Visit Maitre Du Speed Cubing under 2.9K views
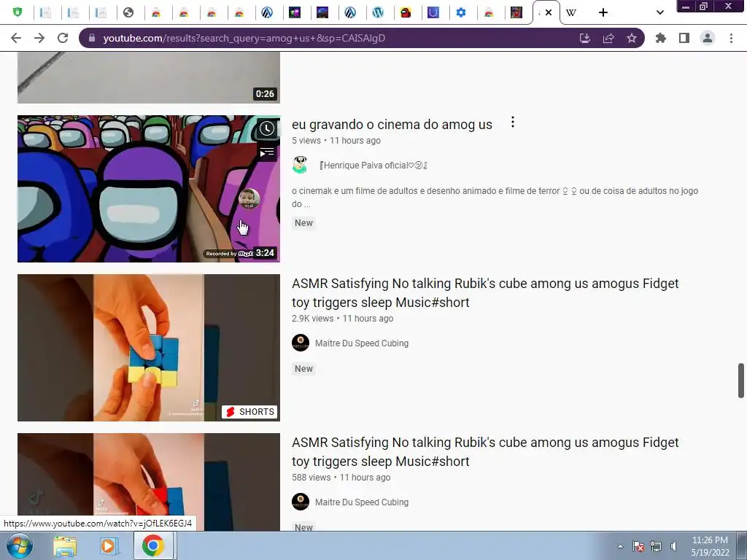 pyautogui.click(x=362, y=343)
